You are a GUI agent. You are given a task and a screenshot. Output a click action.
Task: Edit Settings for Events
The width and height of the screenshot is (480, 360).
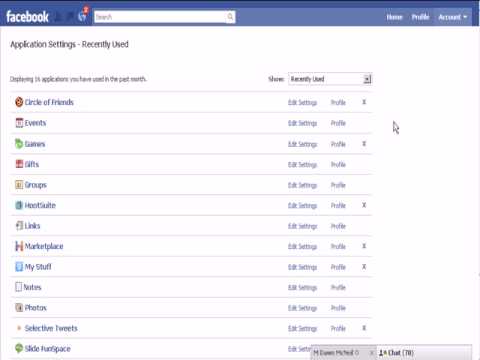[x=302, y=123]
